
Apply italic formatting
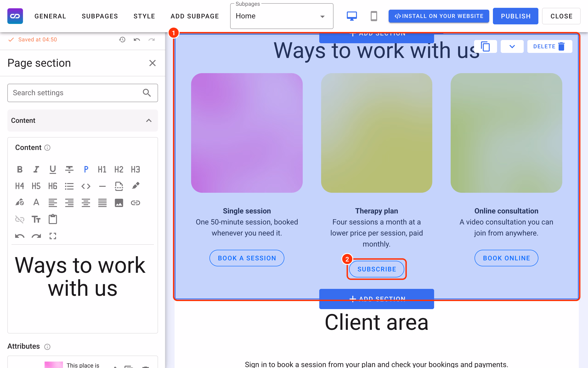click(x=36, y=170)
